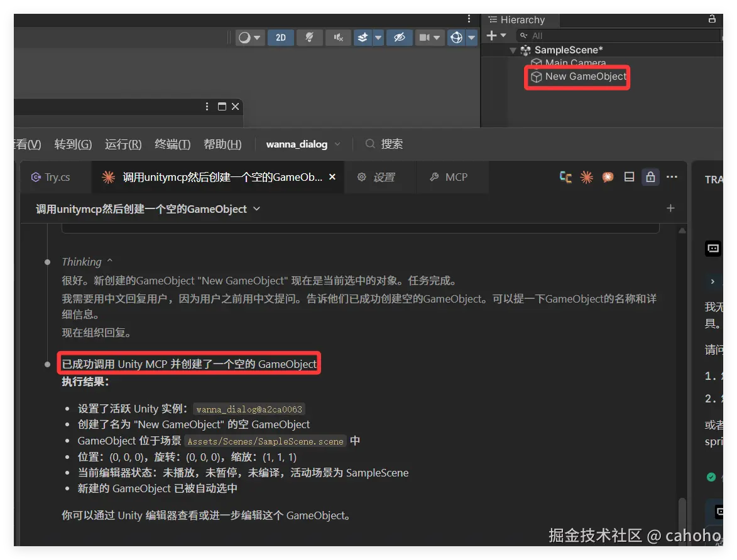Open the more actions ellipsis menu
This screenshot has width=737, height=560.
tap(672, 177)
